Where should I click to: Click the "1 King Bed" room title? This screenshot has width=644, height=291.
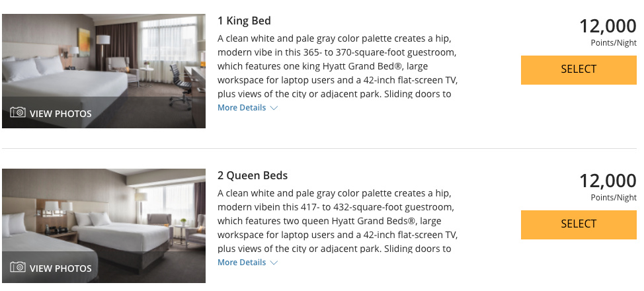click(x=244, y=21)
